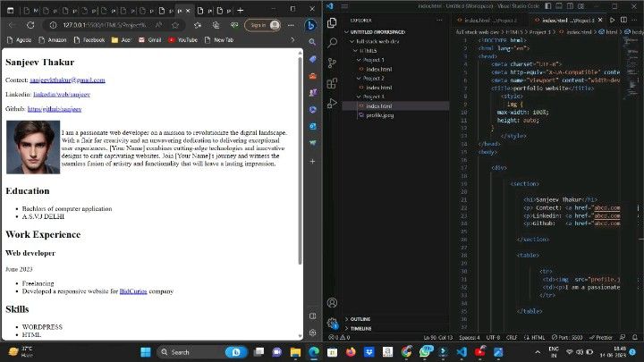Screen dimensions: 644x362
Task: Click the LinkedIn profile link
Action: tap(62, 95)
